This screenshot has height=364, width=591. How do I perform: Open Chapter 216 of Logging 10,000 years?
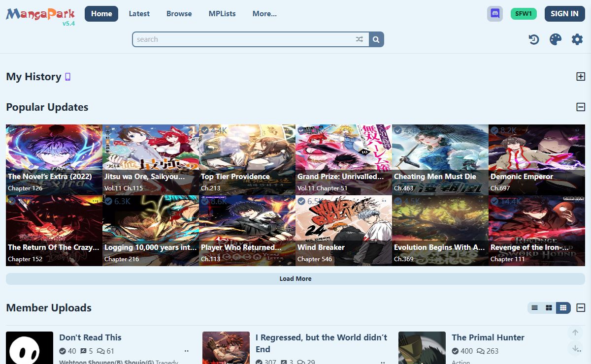tap(122, 259)
